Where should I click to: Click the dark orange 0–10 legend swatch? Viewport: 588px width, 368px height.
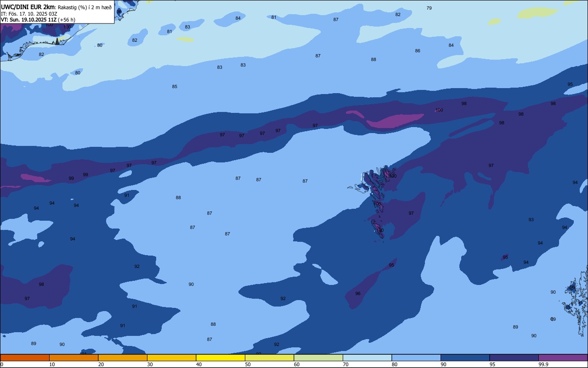25,357
